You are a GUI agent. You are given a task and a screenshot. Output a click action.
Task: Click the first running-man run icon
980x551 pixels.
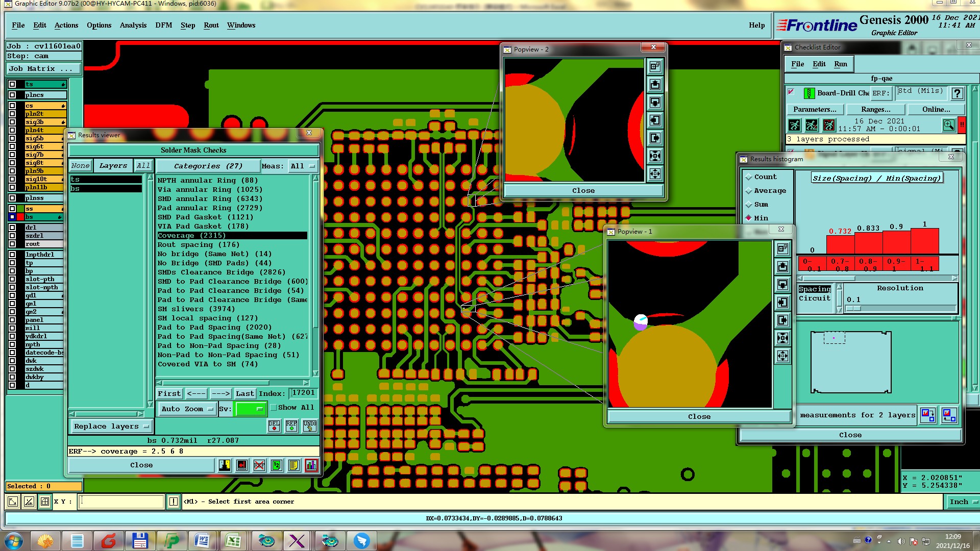(794, 125)
